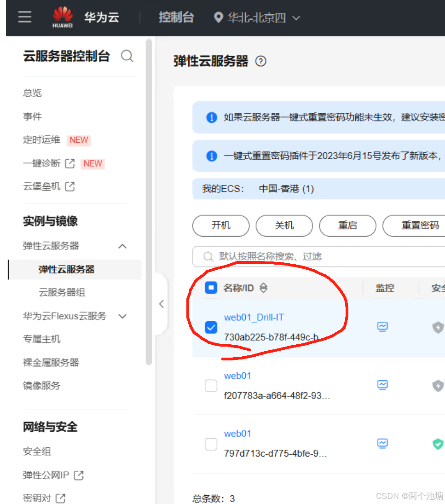Open 密钥对 in sidebar

point(37,498)
